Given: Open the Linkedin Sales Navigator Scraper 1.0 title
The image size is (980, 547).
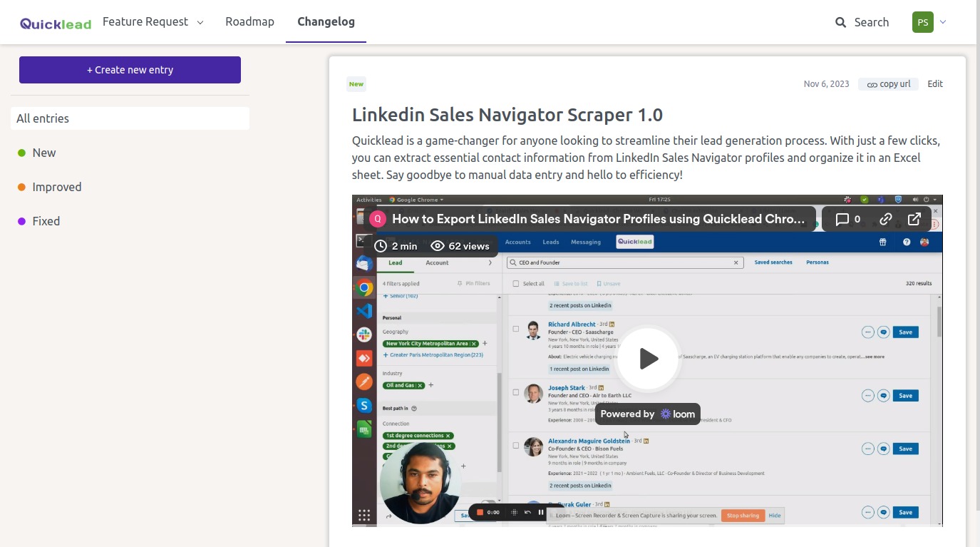Looking at the screenshot, I should click(x=507, y=115).
